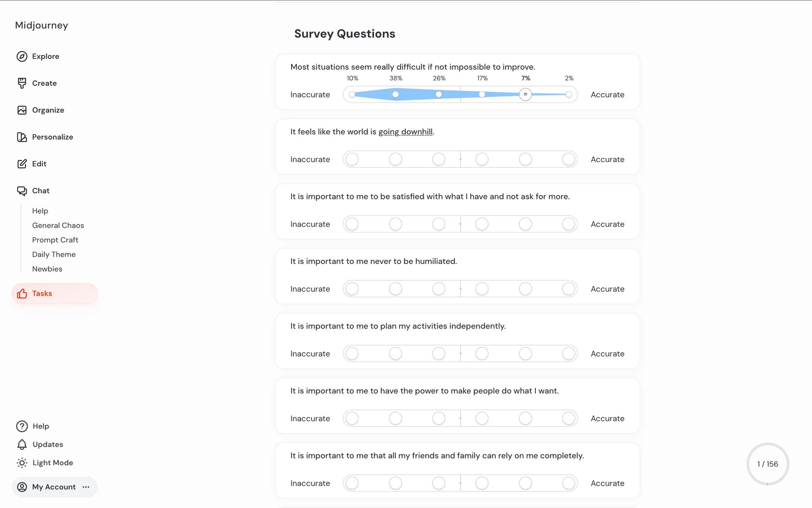Click the Organize image icon
The height and width of the screenshot is (508, 812).
tap(22, 110)
